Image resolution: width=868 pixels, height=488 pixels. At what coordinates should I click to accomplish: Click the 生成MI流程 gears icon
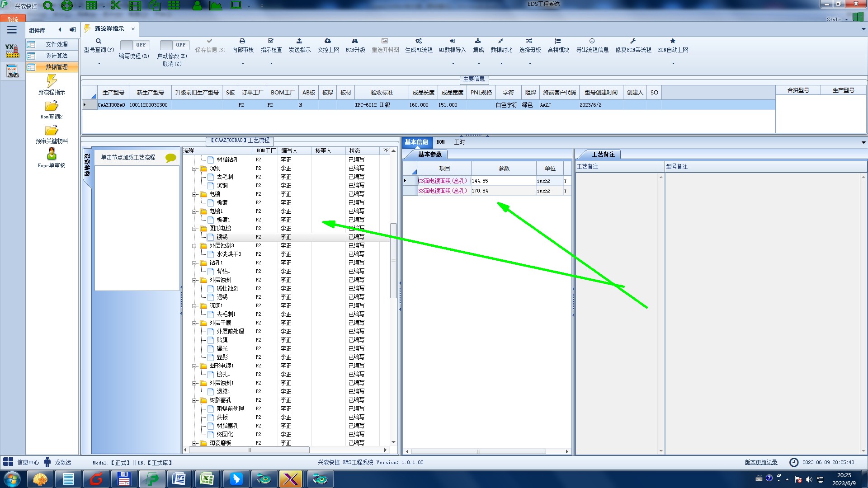coord(419,41)
